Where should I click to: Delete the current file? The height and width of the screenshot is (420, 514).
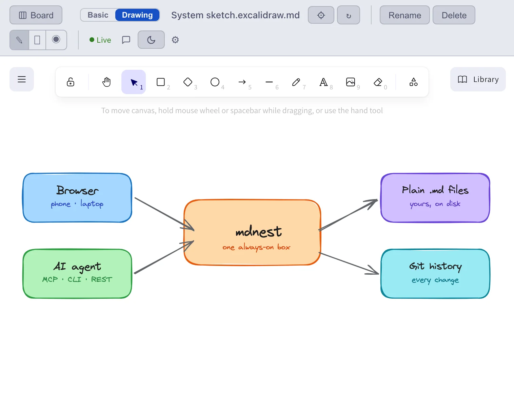(454, 15)
